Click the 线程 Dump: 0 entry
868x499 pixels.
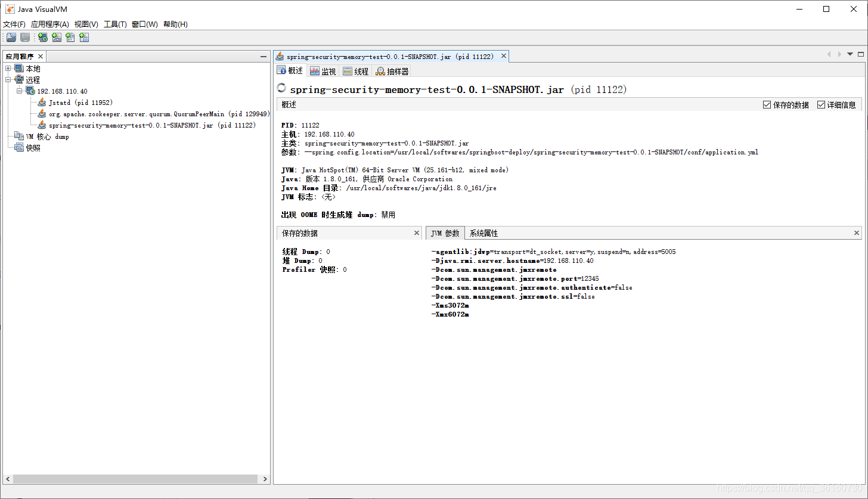click(x=306, y=252)
